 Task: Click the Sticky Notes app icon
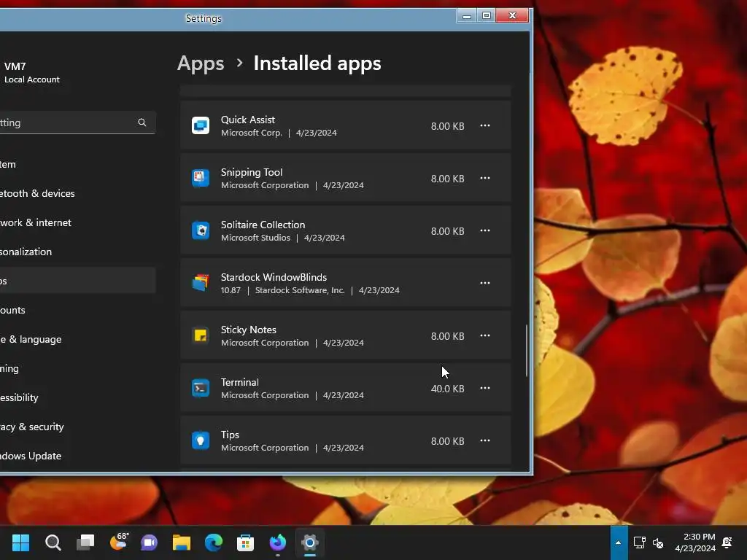(201, 335)
